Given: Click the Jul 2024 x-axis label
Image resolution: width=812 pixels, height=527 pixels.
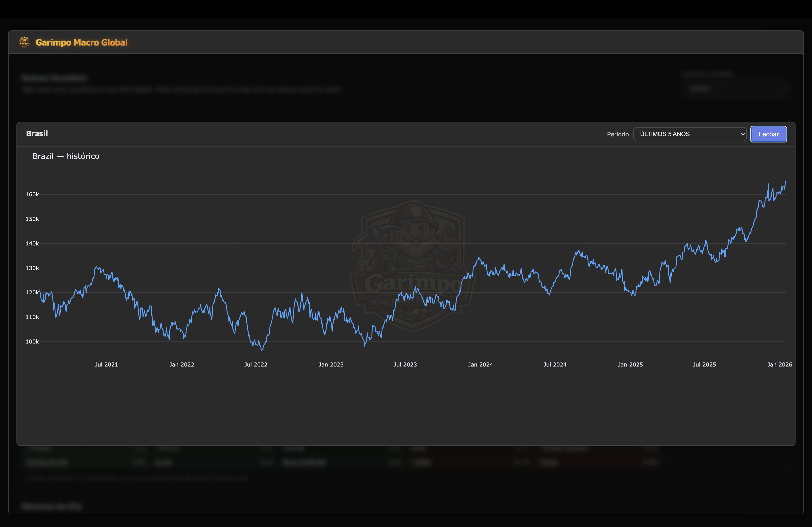Looking at the screenshot, I should (555, 364).
